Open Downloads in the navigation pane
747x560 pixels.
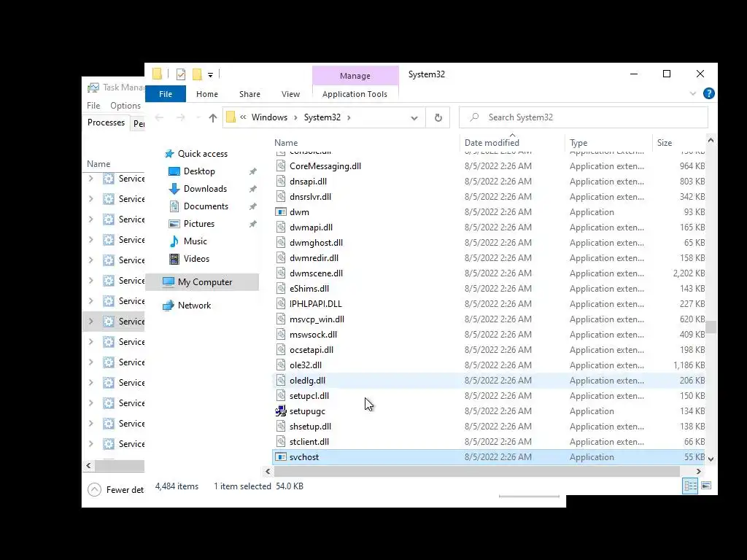click(205, 189)
